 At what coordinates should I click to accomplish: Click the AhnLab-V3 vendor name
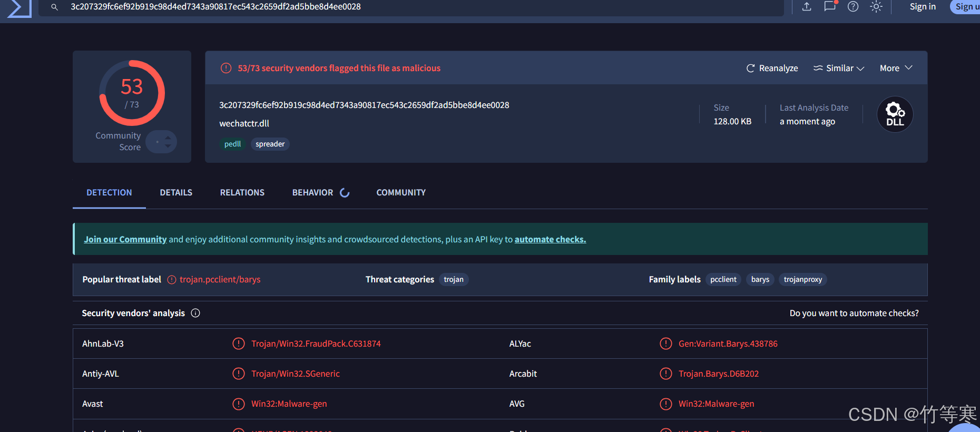[103, 344]
